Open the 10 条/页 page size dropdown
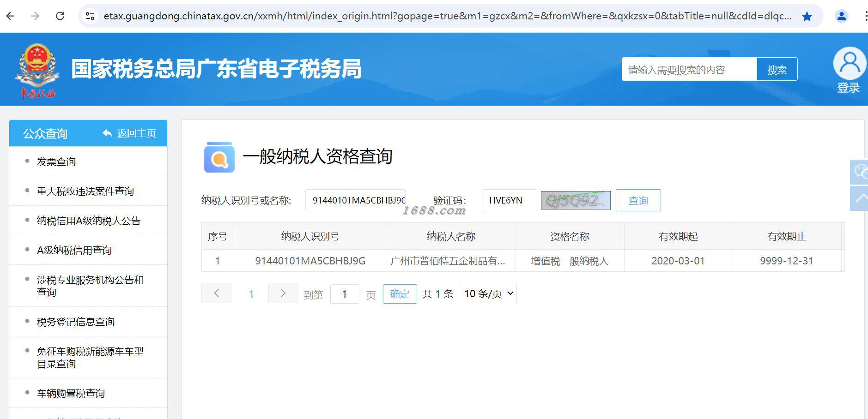 pyautogui.click(x=488, y=293)
